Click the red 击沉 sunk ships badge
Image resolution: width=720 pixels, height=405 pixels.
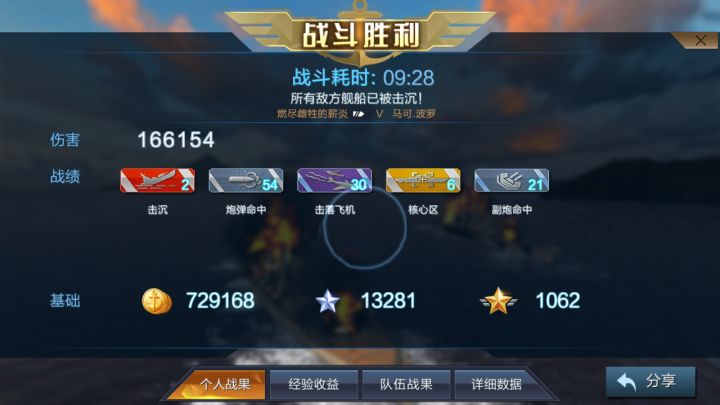(x=158, y=180)
